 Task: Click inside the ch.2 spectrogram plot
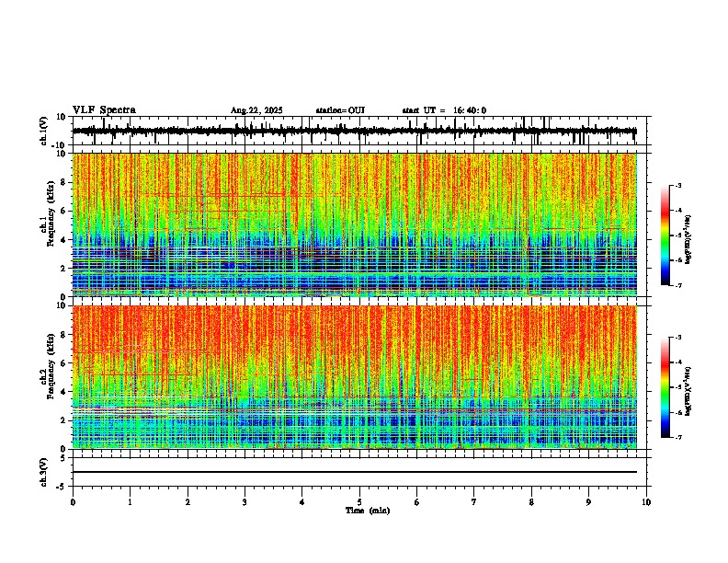354,377
